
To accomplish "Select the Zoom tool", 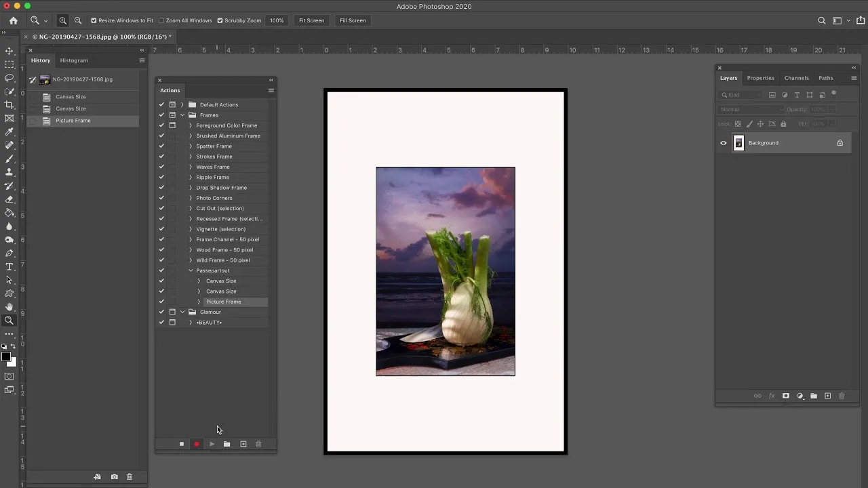I will pos(9,321).
